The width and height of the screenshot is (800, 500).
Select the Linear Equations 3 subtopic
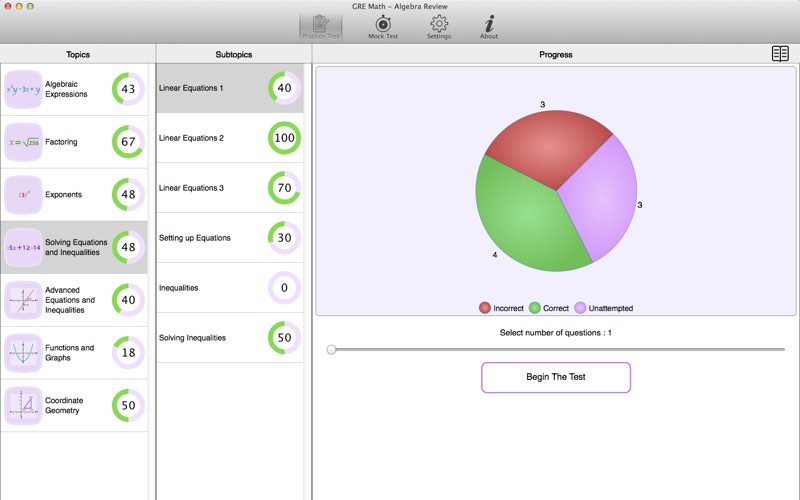click(230, 188)
